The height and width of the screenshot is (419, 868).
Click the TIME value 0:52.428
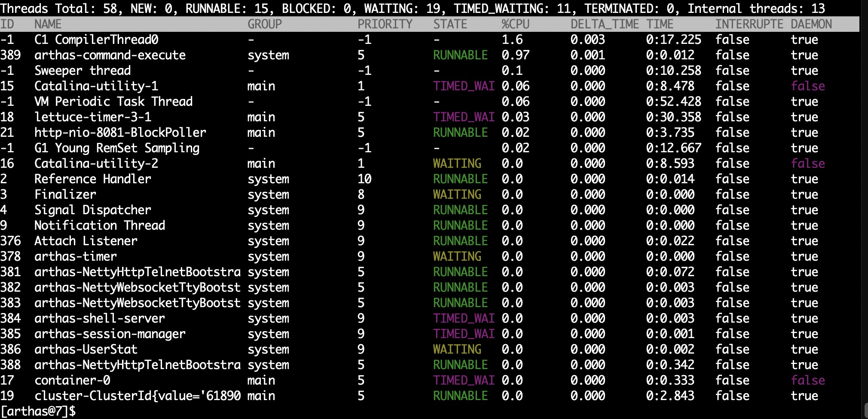click(x=674, y=102)
